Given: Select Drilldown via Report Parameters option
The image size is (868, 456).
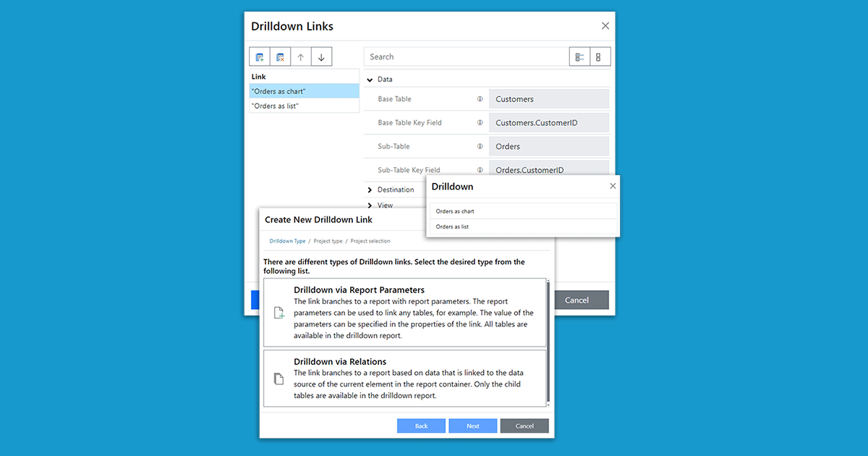Looking at the screenshot, I should [x=405, y=313].
